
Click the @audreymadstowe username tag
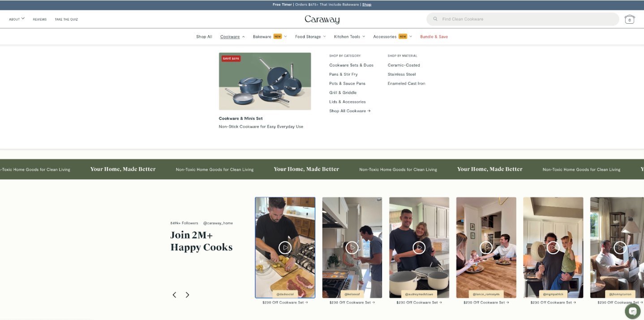pos(419,294)
